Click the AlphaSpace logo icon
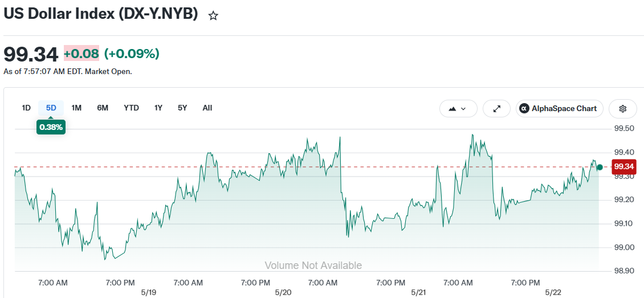The image size is (644, 298). click(524, 109)
